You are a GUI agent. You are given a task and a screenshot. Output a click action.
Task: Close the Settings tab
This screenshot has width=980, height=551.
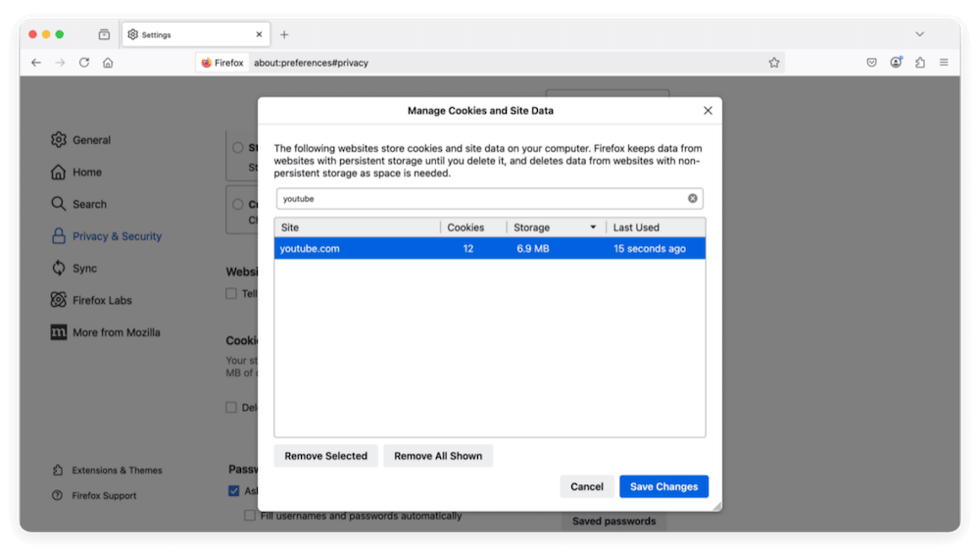pos(259,34)
